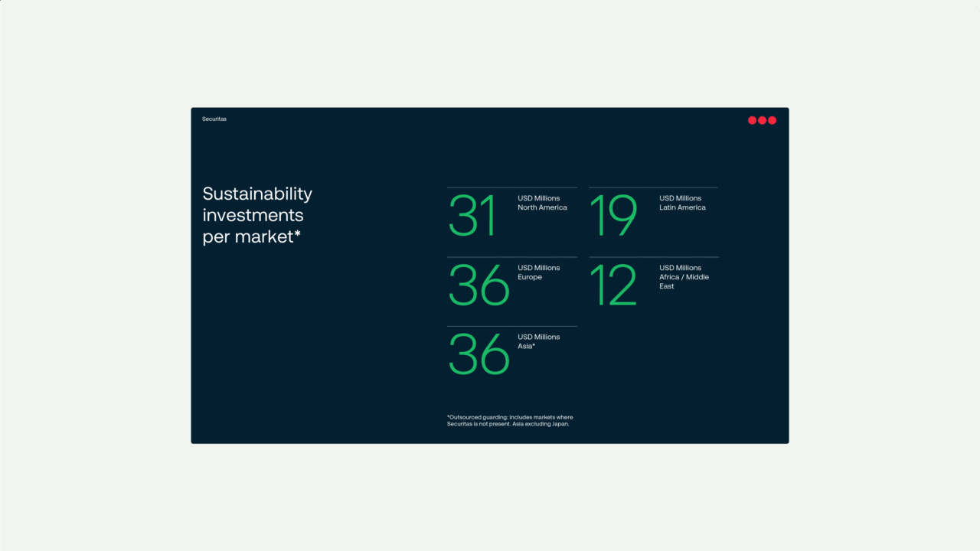Click the green number 31 figure

[x=472, y=216]
